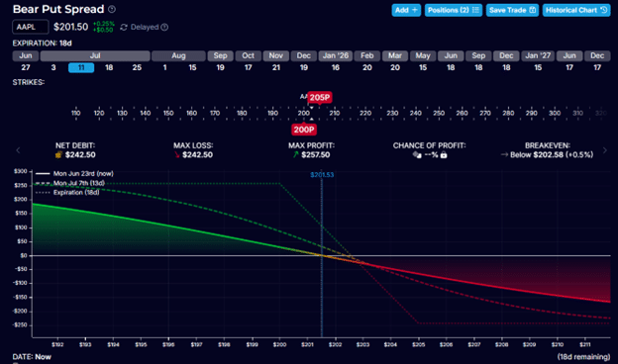Screen dimensions: 618x364
Task: Open the Historical Chart
Action: click(x=576, y=10)
